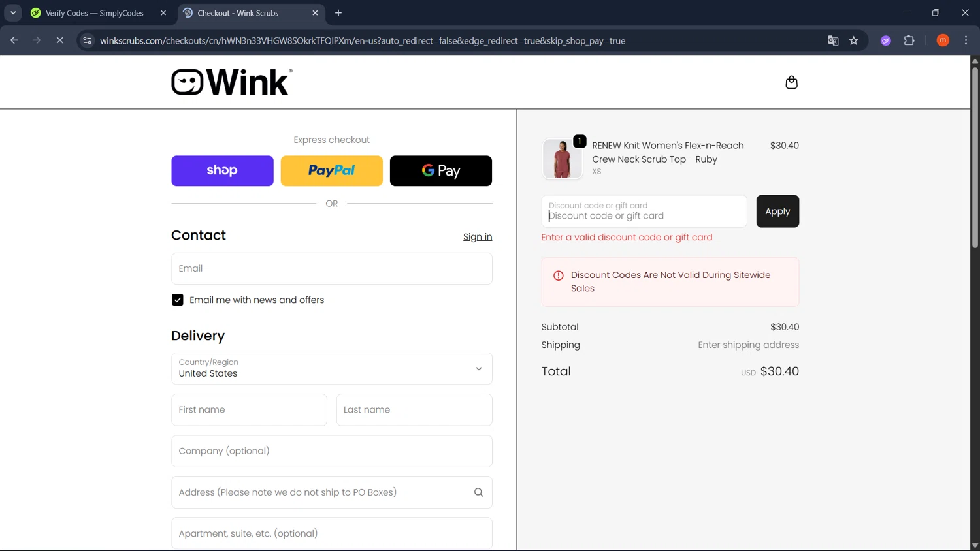The height and width of the screenshot is (551, 980).
Task: Pay with Google Pay button
Action: 441,171
